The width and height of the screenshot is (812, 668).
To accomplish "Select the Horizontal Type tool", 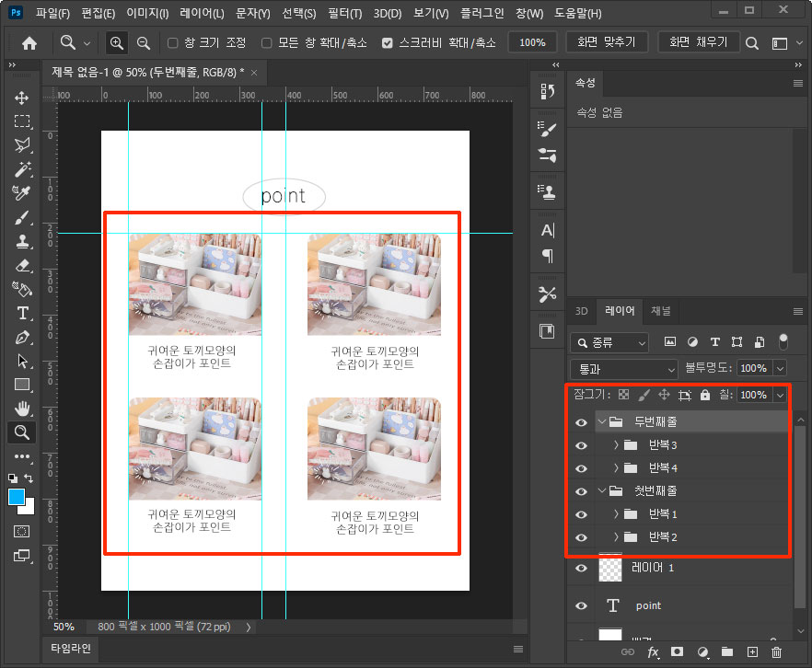I will point(22,313).
